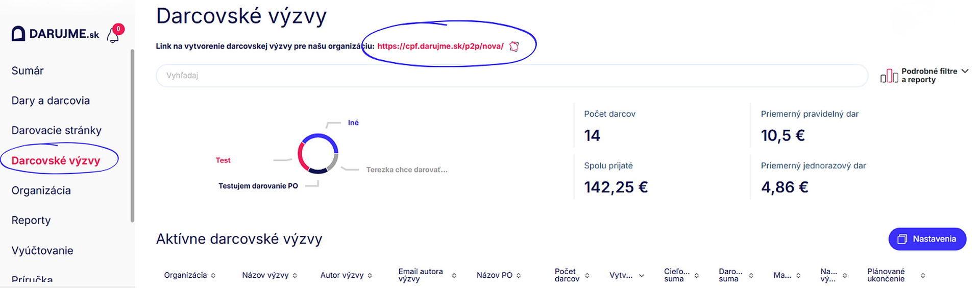Click the 4,86 € average value

point(785,187)
